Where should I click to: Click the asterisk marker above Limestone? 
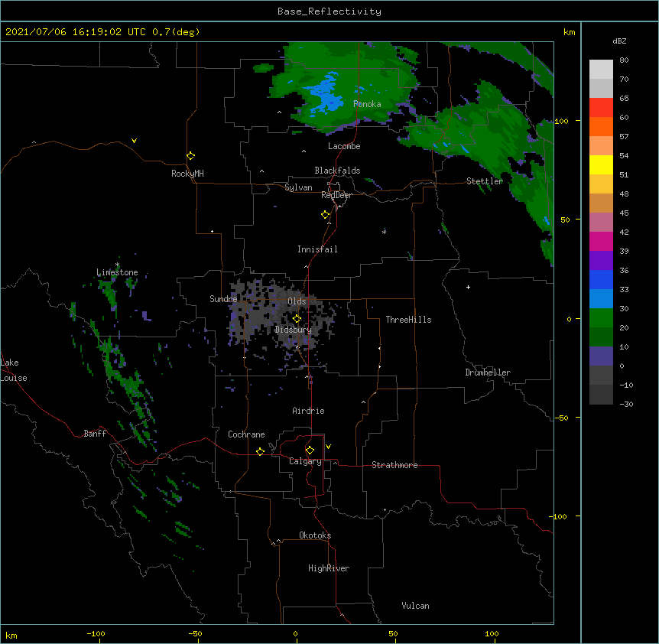tap(117, 265)
